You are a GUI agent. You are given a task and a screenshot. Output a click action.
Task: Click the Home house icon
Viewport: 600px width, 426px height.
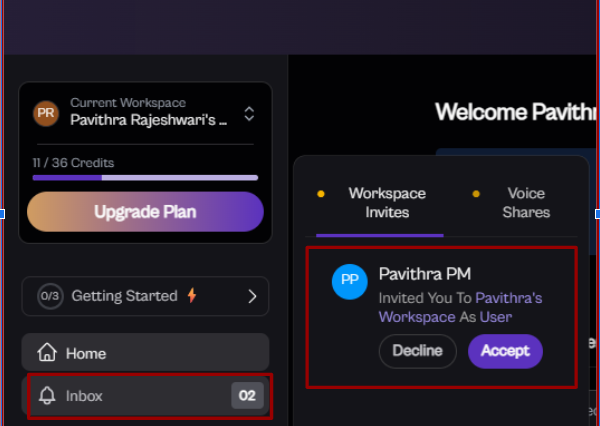click(x=46, y=353)
